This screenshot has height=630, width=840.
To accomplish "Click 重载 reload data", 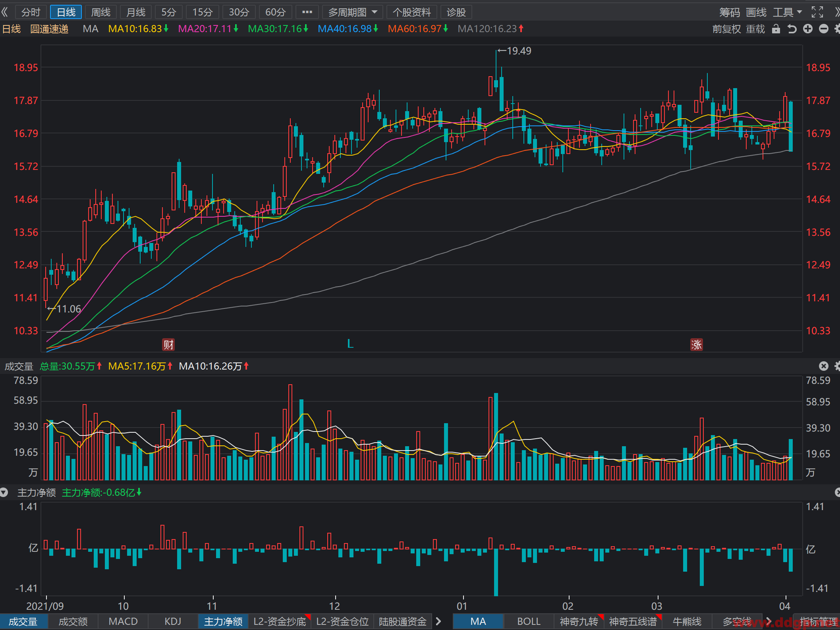I will (755, 29).
